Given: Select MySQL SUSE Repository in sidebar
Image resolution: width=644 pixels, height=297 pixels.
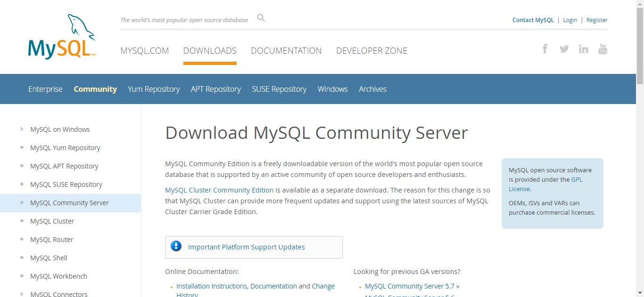Looking at the screenshot, I should pos(66,185).
